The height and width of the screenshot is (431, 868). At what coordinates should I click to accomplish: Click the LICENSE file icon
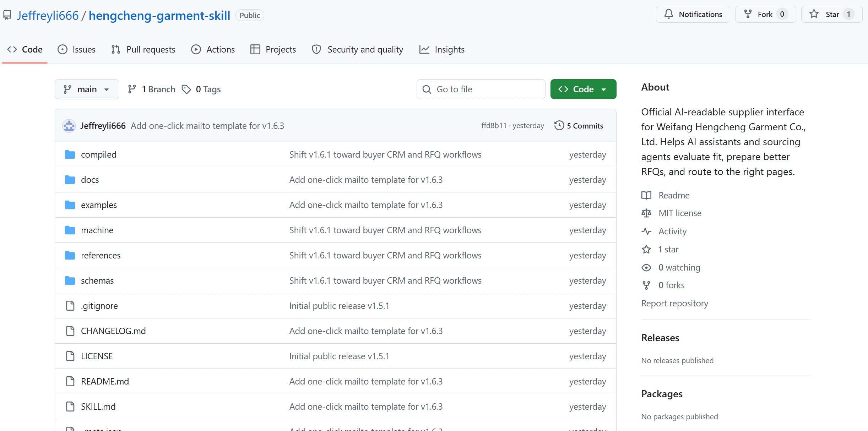70,356
